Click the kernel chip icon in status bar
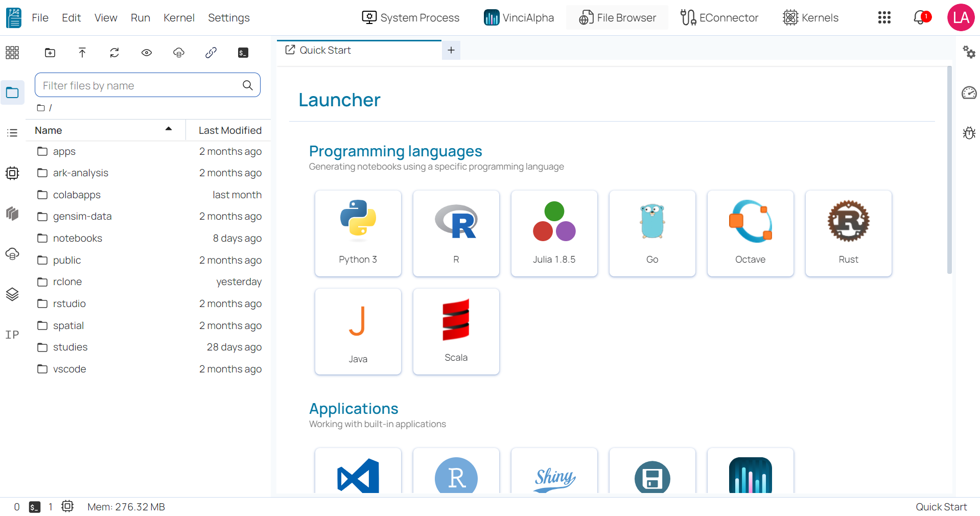980x516 pixels. click(x=67, y=506)
